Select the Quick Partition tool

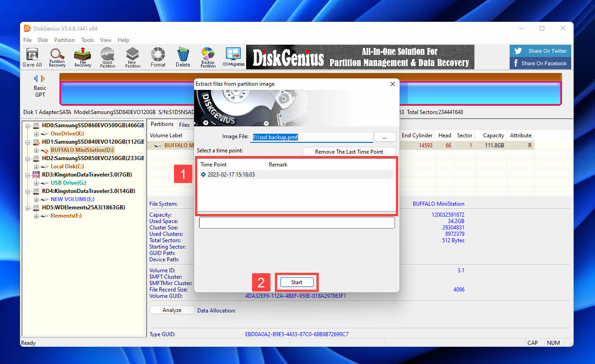coord(107,57)
